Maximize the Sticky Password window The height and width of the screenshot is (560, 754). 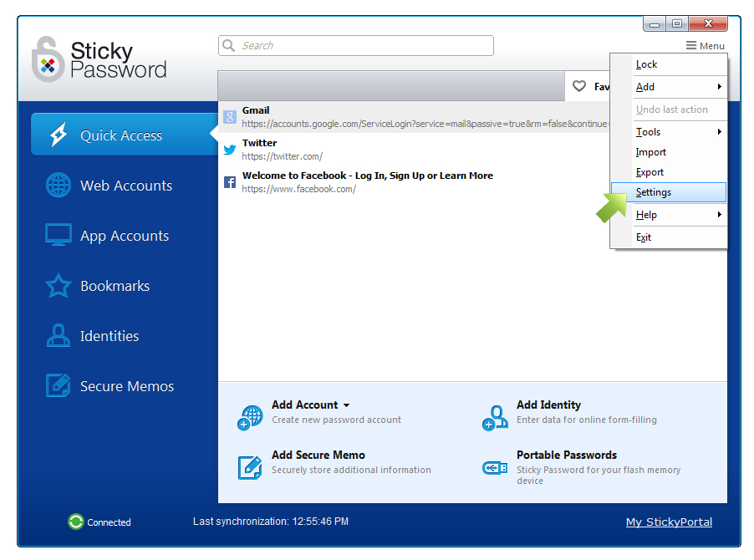coord(677,23)
